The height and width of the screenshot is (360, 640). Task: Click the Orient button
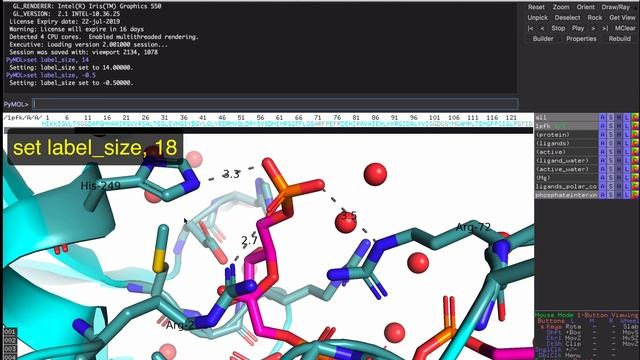[x=585, y=7]
